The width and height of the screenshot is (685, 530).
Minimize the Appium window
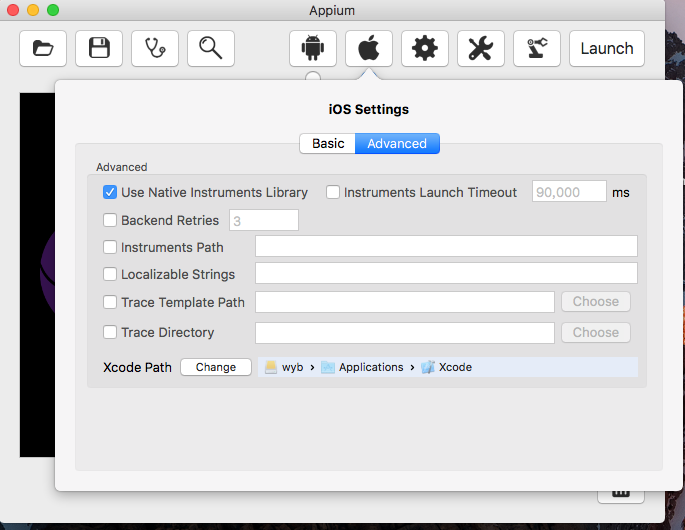click(33, 10)
